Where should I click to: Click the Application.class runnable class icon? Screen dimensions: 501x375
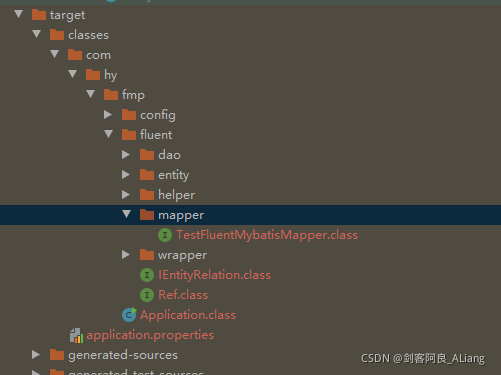129,315
